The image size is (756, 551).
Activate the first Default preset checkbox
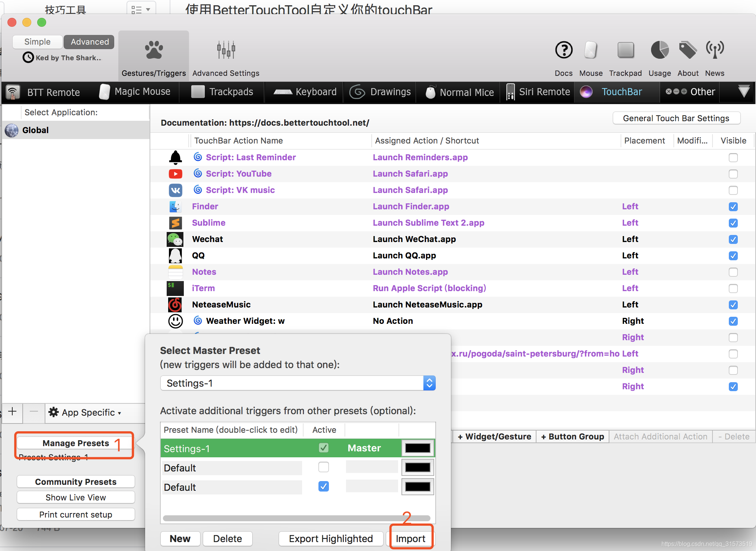324,467
